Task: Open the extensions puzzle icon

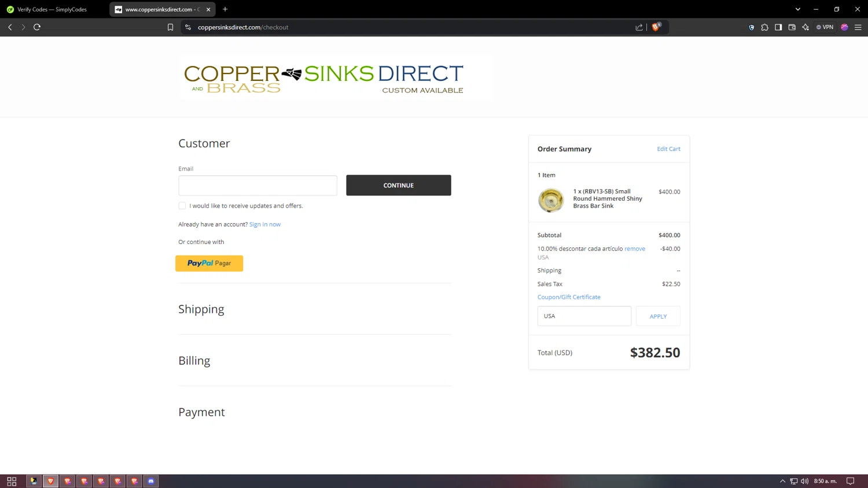Action: [x=765, y=27]
